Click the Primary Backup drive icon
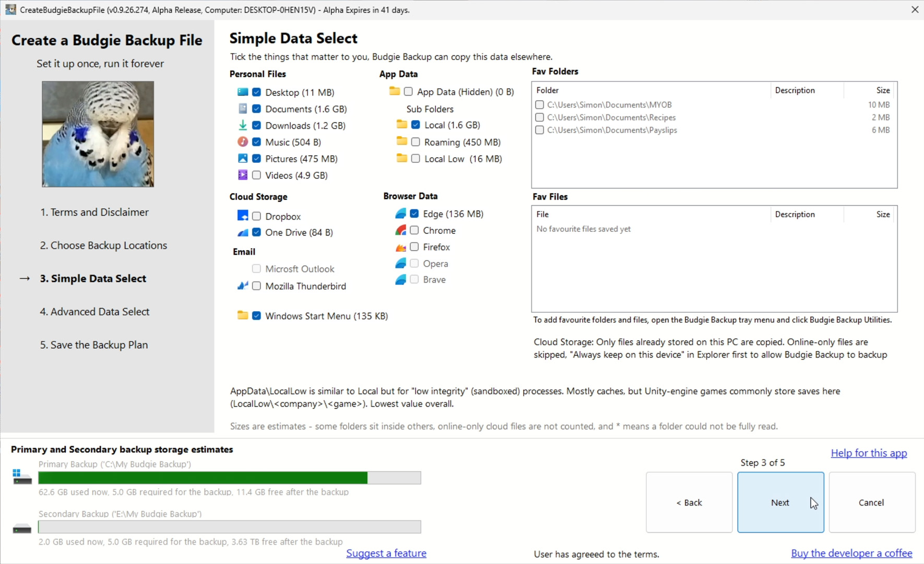This screenshot has width=924, height=564. tap(22, 477)
